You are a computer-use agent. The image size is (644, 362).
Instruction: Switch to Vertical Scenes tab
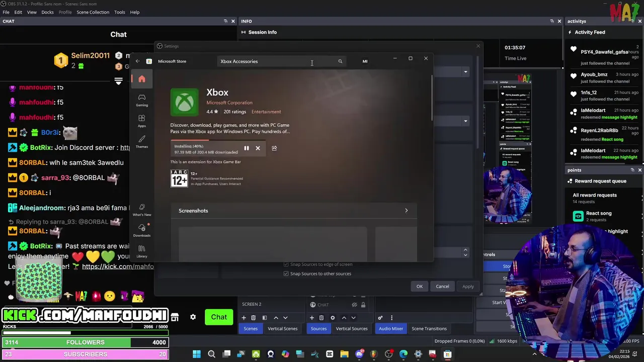coord(283,329)
